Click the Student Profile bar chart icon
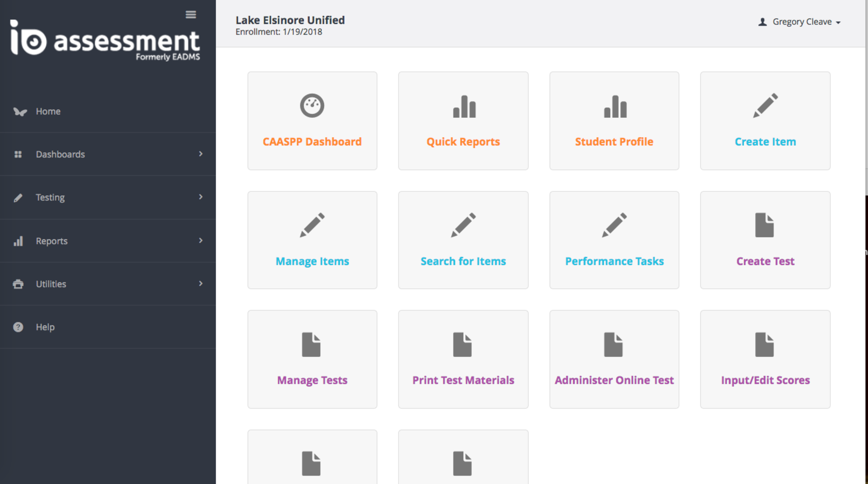Image resolution: width=868 pixels, height=484 pixels. coord(615,107)
